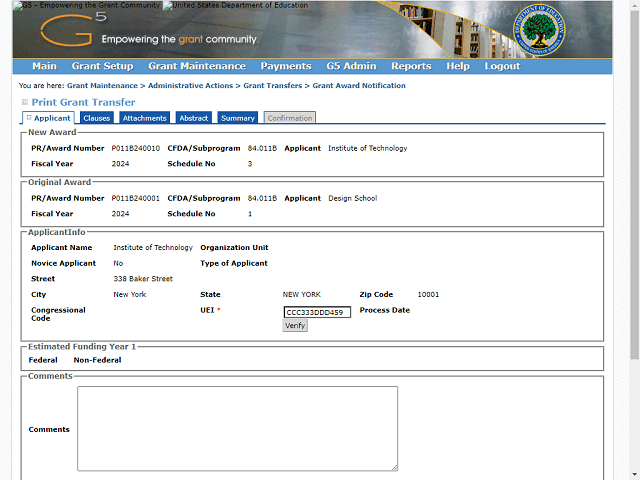The image size is (640, 480).
Task: Click the small icon in the Applicant tab
Action: 29,118
